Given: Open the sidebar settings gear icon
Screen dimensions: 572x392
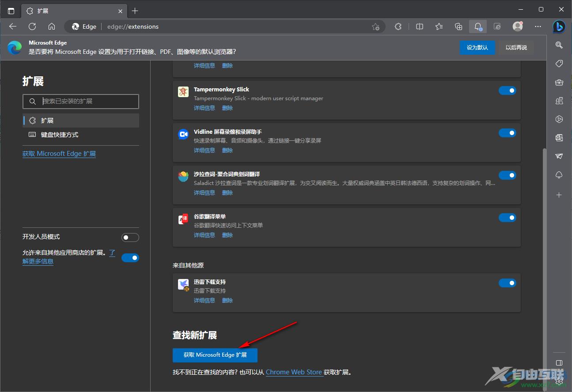Looking at the screenshot, I should pyautogui.click(x=559, y=381).
